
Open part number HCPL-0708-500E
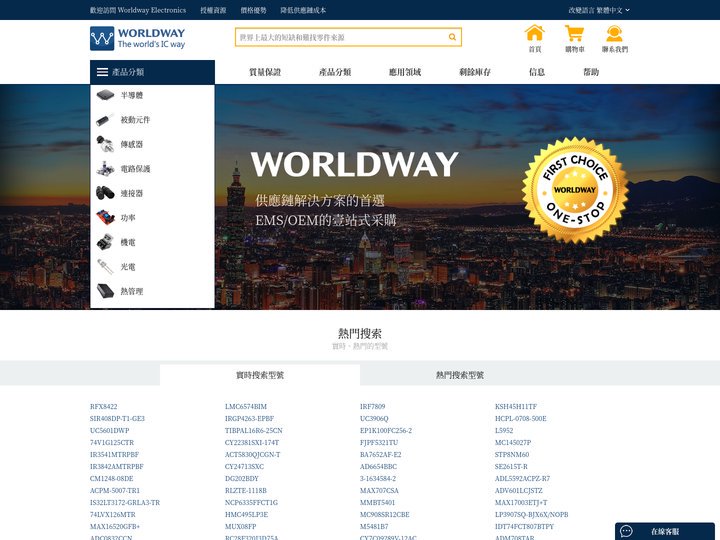(521, 418)
